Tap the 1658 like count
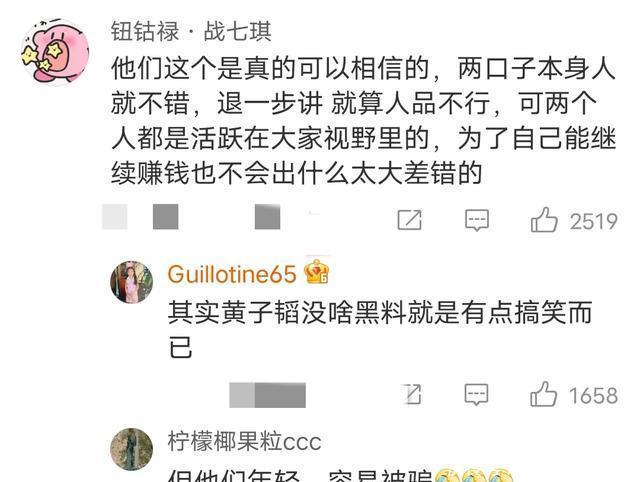 593,396
